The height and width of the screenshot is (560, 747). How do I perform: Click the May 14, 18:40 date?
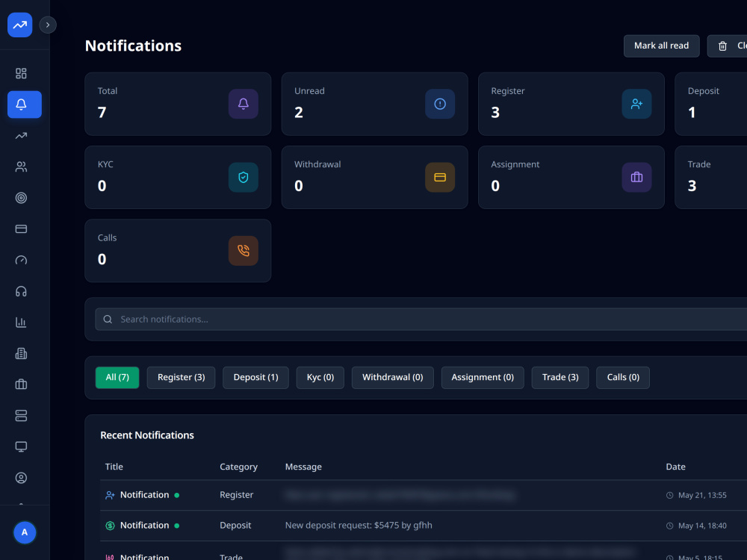point(702,526)
